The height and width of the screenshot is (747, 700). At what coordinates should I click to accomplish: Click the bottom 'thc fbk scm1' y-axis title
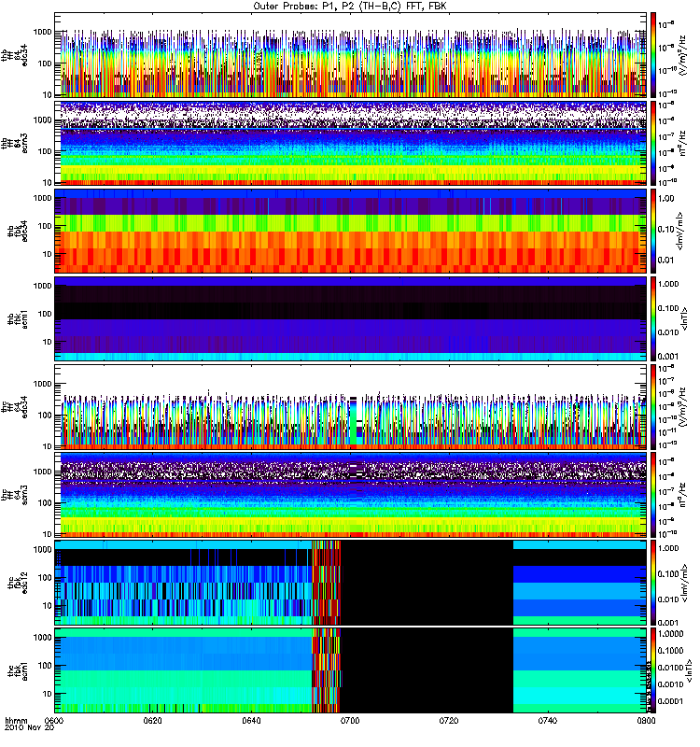[17, 670]
